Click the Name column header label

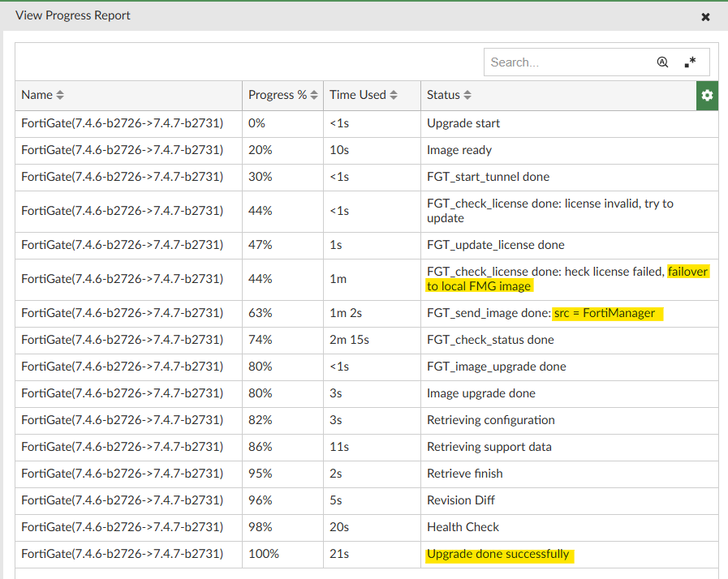coord(37,95)
